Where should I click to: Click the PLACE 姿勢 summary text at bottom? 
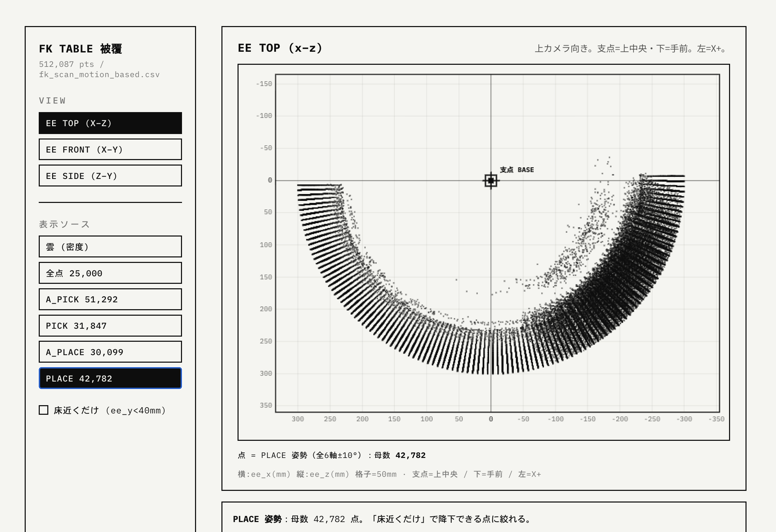[383, 519]
